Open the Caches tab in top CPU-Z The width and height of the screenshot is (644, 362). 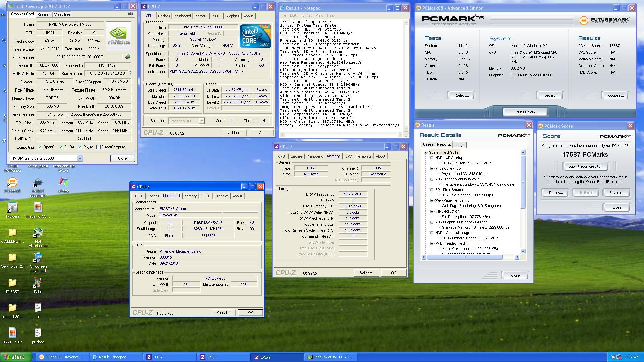point(164,16)
